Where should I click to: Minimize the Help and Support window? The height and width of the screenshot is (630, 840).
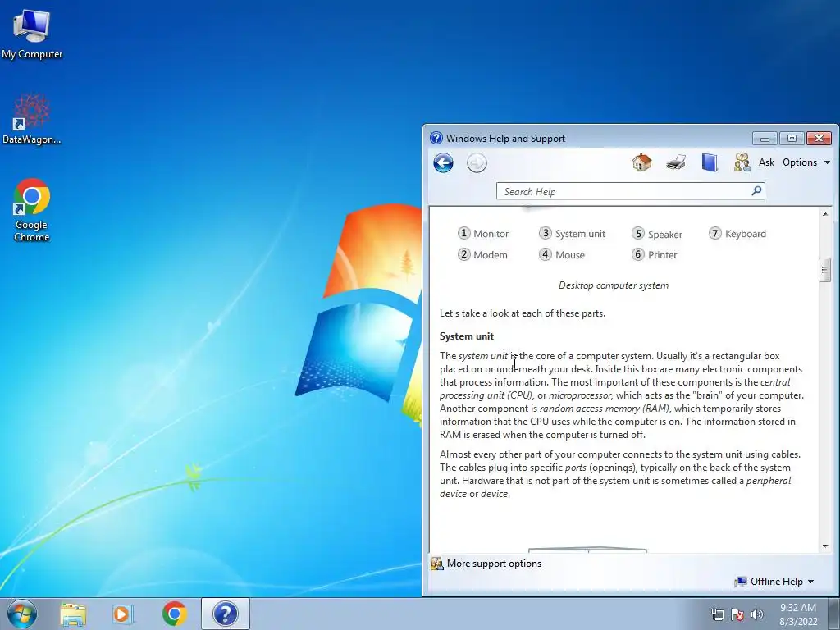pos(765,139)
